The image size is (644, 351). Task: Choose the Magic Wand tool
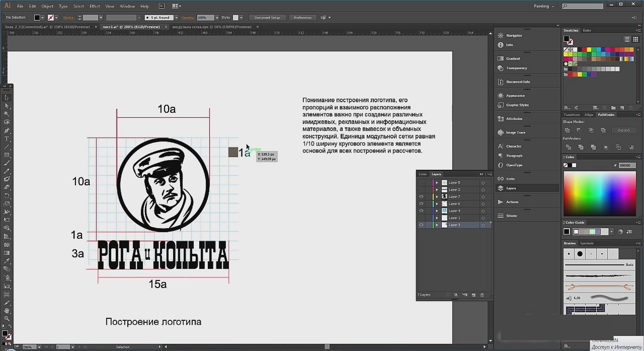click(x=7, y=114)
